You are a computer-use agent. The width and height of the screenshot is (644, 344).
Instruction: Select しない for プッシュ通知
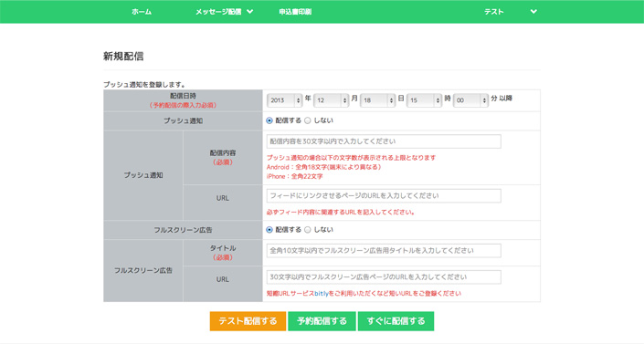click(308, 120)
